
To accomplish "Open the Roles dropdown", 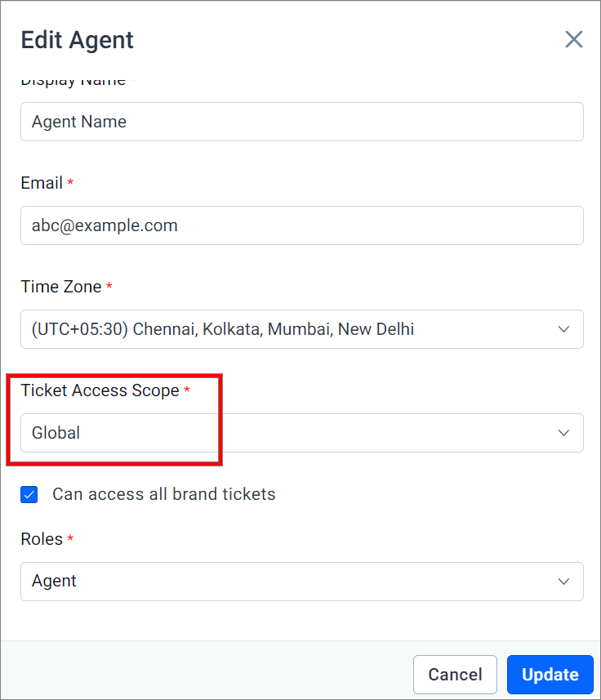I will click(302, 582).
